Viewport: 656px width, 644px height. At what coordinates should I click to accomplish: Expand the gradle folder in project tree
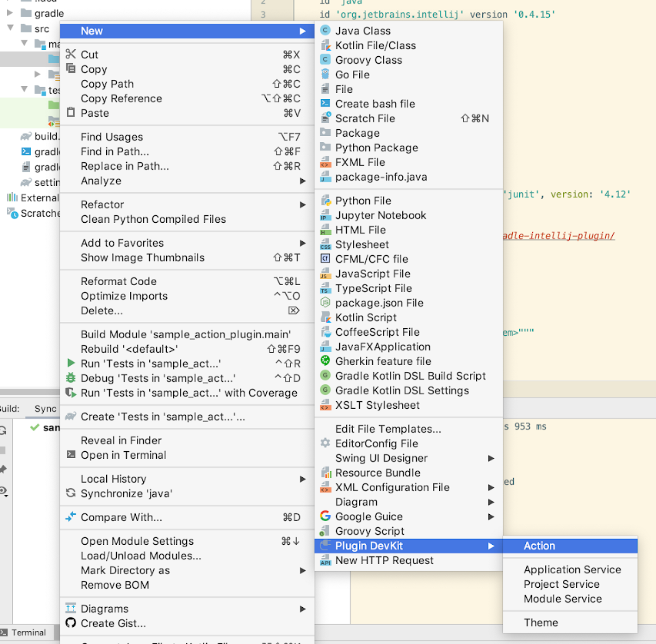[x=9, y=13]
